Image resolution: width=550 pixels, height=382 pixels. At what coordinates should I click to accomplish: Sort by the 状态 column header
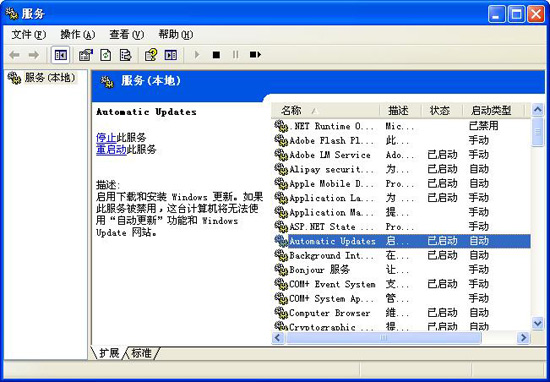point(442,110)
